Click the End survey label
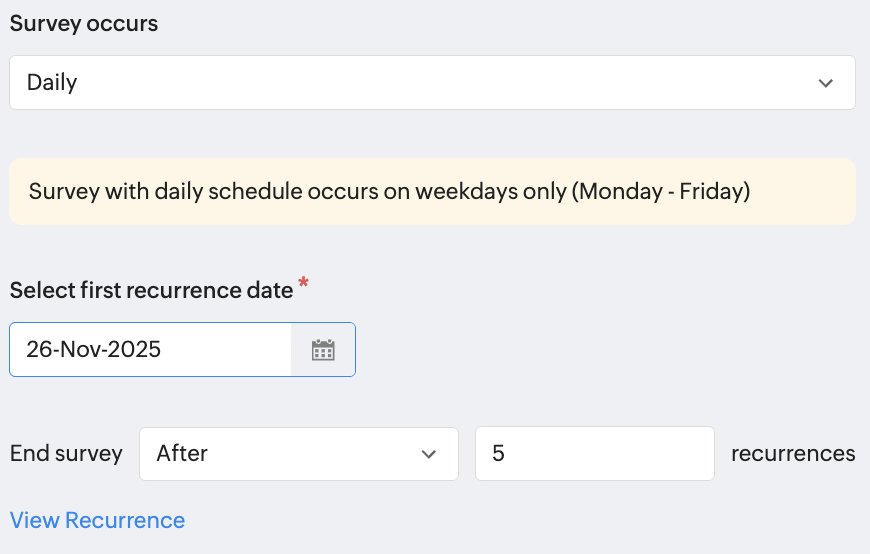870x554 pixels. pyautogui.click(x=66, y=454)
